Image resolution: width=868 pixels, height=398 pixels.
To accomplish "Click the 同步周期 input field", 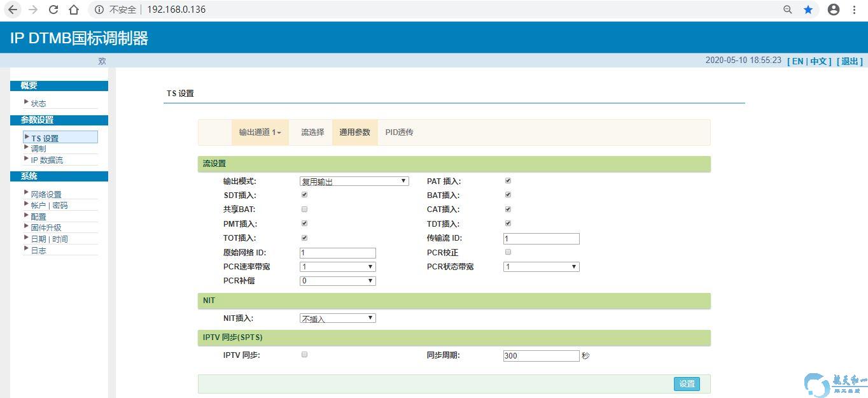I will coord(541,356).
